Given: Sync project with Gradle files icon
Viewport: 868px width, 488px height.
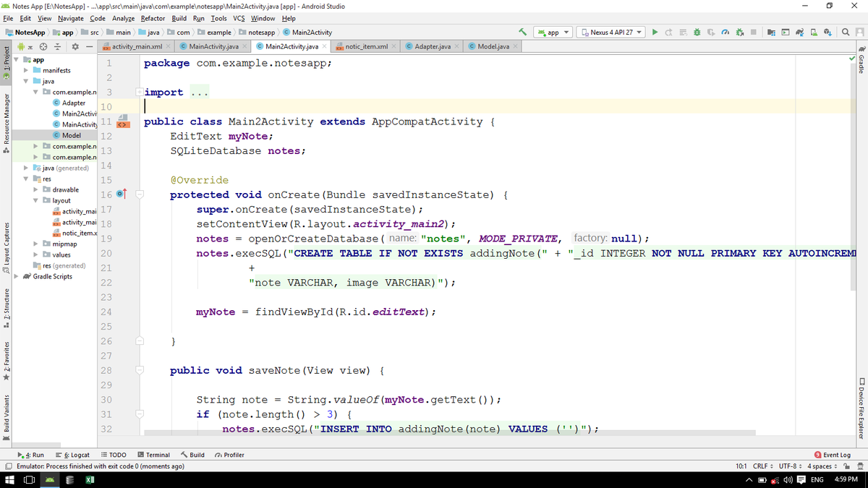Looking at the screenshot, I should click(x=799, y=32).
